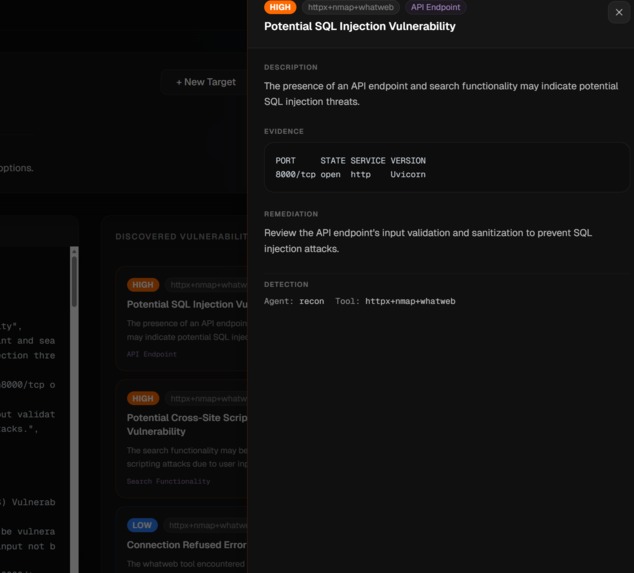Click Search Functionality label on Cross-Site Scripting card
Screen dimensions: 634x573
click(168, 481)
